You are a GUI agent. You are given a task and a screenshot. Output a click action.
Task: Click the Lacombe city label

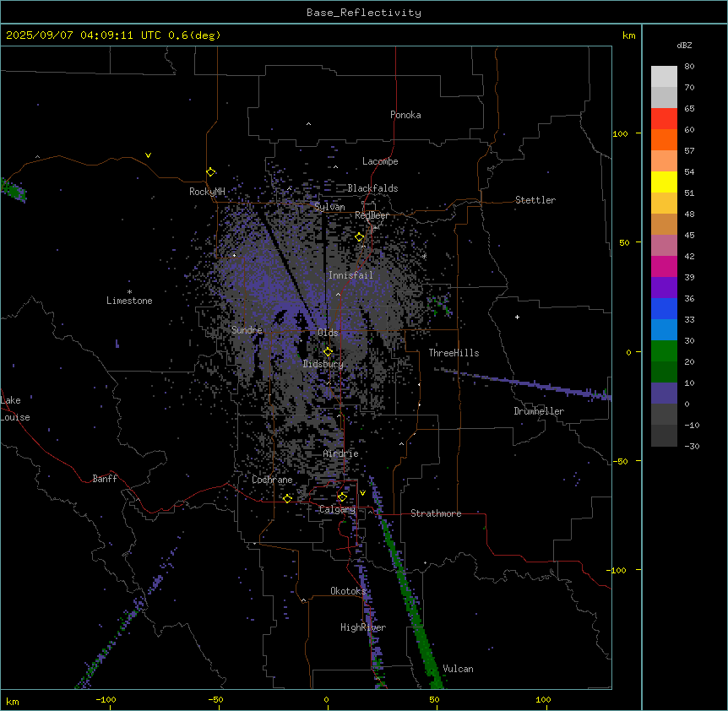coord(380,161)
